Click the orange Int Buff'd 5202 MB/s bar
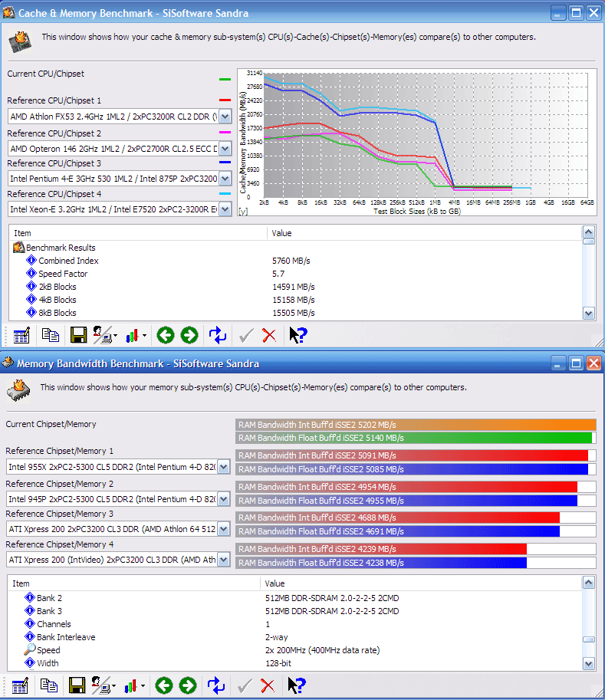Image resolution: width=605 pixels, height=700 pixels. click(x=416, y=425)
